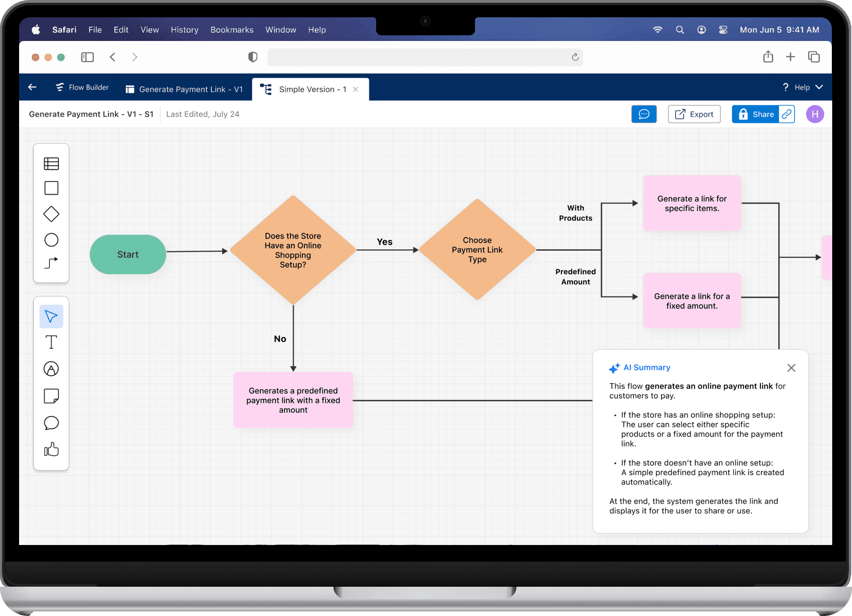Screen dimensions: 852x616
Task: Close the AI Summary panel
Action: [791, 368]
